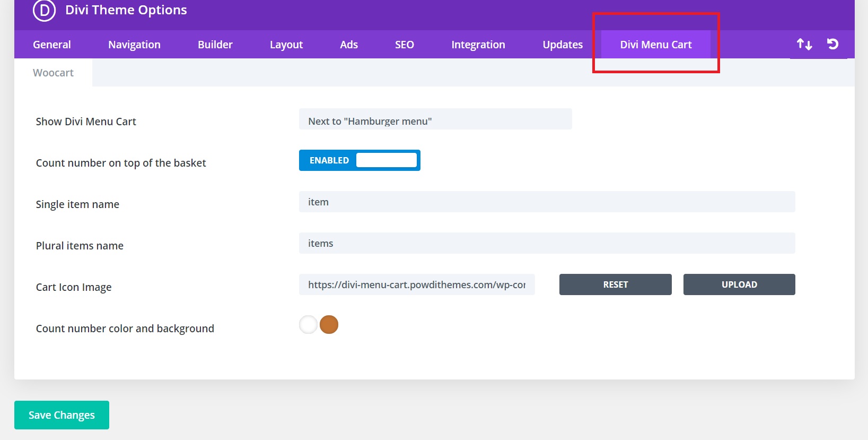Click the Divi logo icon
The width and height of the screenshot is (868, 440).
(44, 10)
